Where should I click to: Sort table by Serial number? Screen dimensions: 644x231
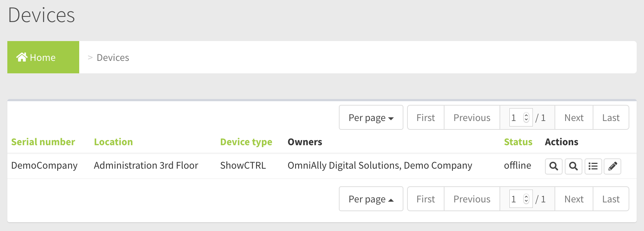pyautogui.click(x=43, y=142)
